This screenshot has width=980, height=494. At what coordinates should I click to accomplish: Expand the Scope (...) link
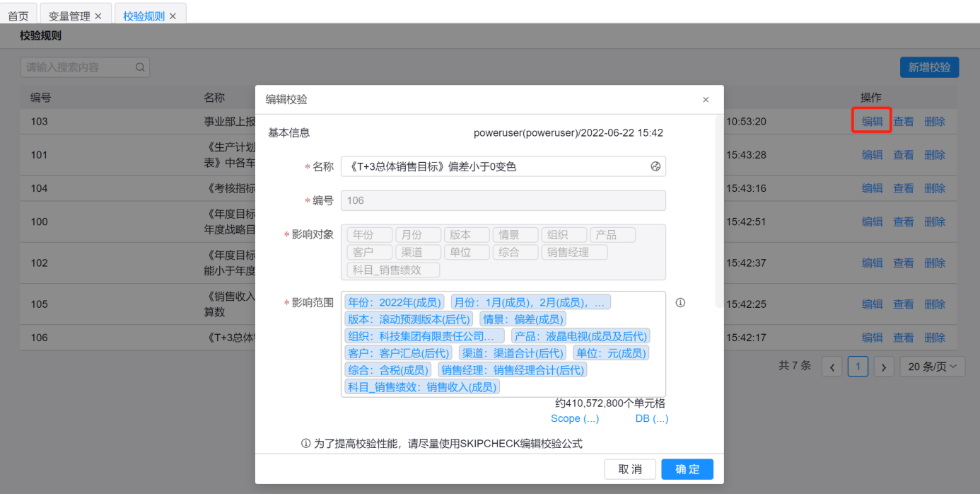575,418
